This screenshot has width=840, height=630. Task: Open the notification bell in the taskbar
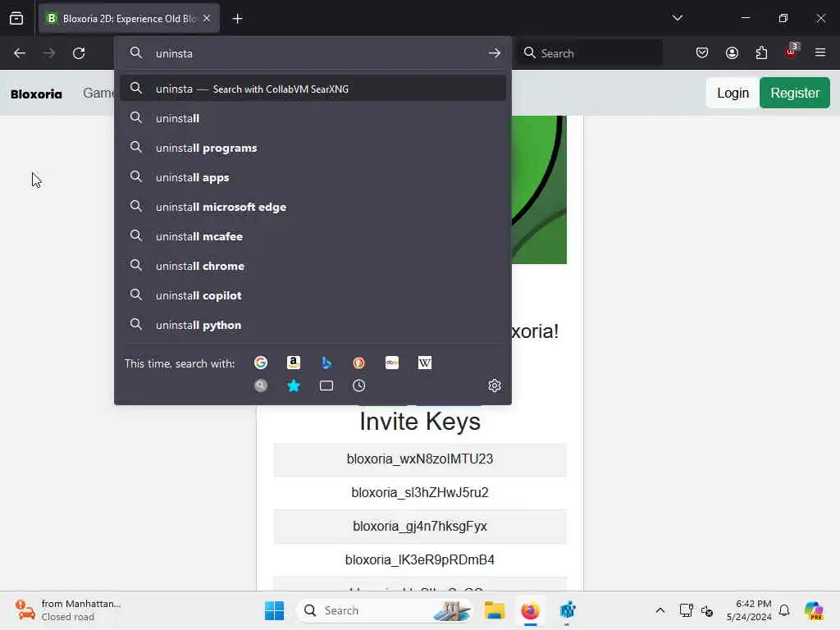[x=784, y=610]
